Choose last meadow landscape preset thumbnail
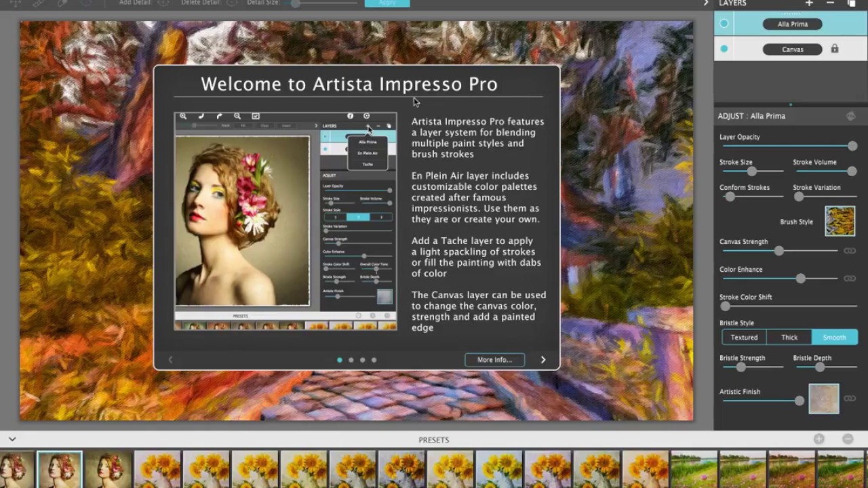Screen dimensions: 868x488 (x=841, y=470)
